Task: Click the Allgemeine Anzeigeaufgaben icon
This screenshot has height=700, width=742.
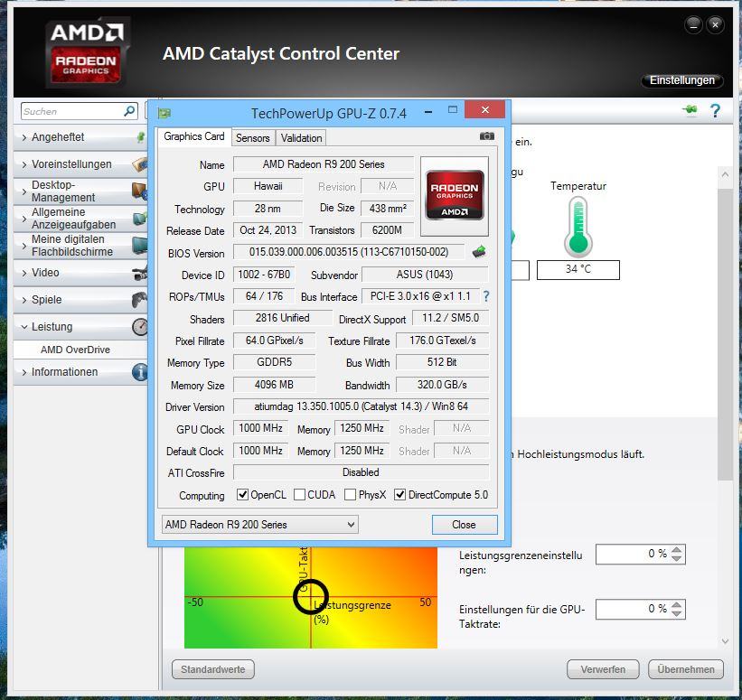Action: (x=140, y=219)
